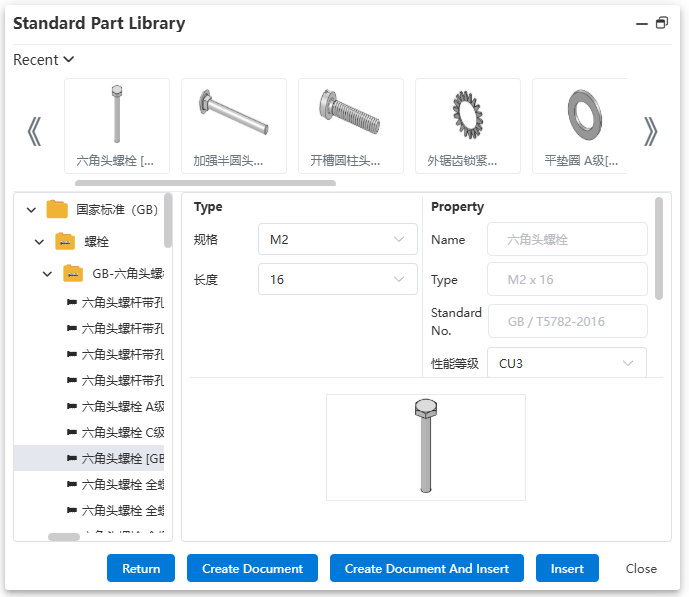Click the Insert button
689x597 pixels.
(567, 568)
